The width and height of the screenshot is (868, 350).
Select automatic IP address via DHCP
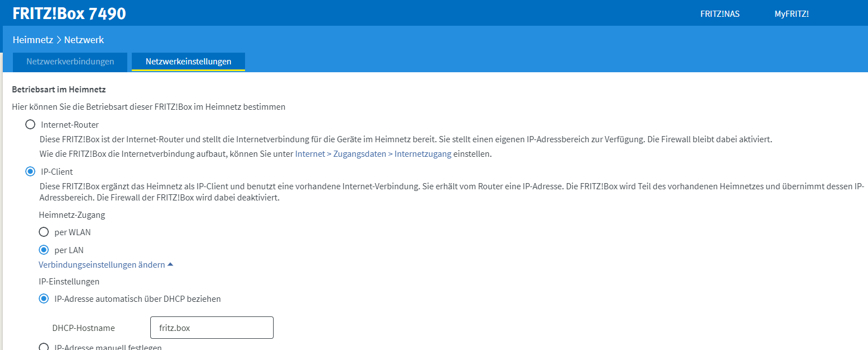44,299
